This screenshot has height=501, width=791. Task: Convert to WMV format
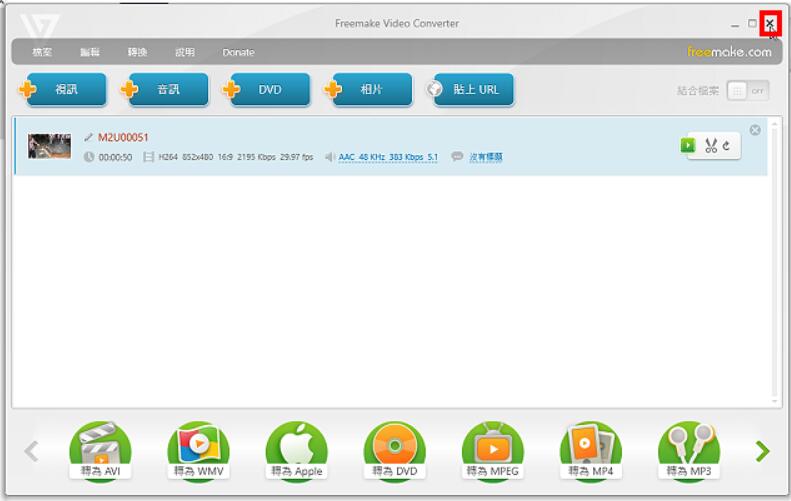tap(199, 451)
